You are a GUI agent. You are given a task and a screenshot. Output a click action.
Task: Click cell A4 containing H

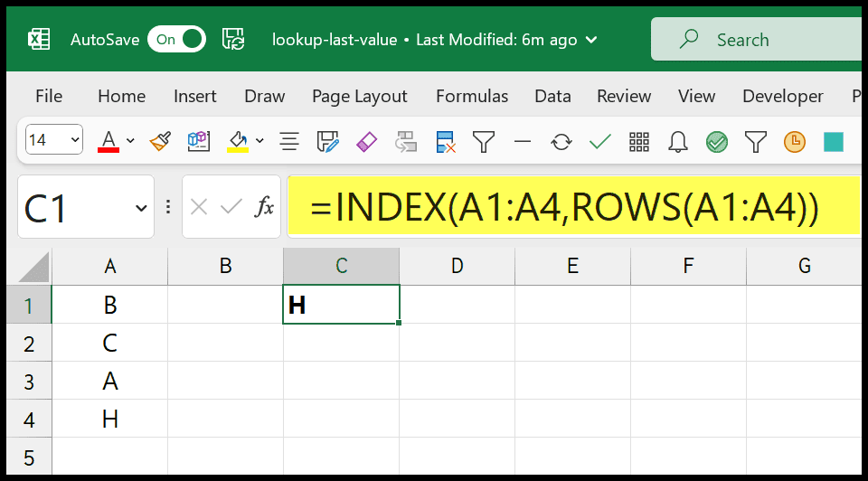(109, 419)
